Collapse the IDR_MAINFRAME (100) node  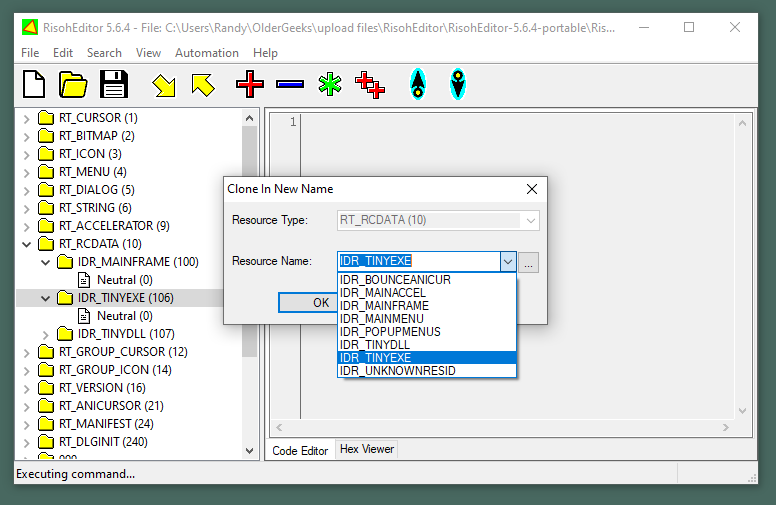[x=46, y=262]
